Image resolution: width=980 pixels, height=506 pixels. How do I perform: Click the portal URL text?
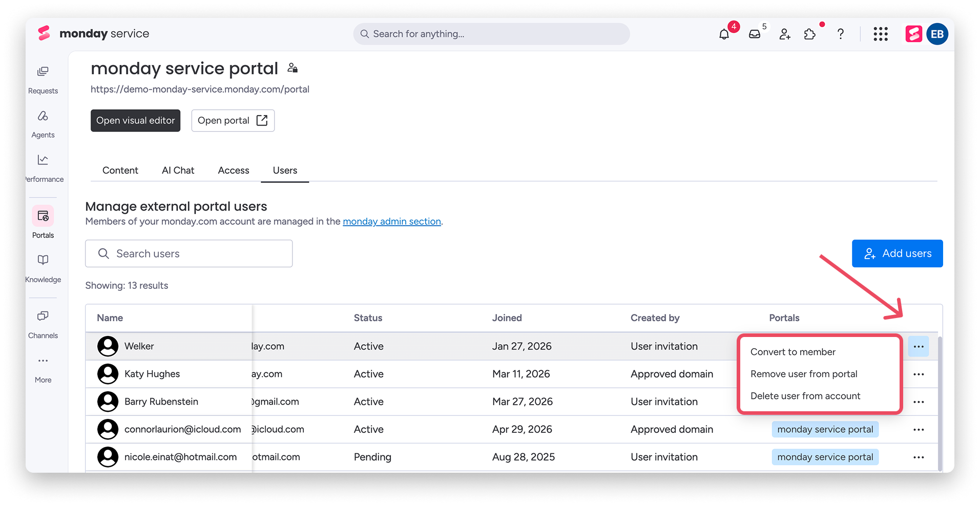pyautogui.click(x=200, y=89)
